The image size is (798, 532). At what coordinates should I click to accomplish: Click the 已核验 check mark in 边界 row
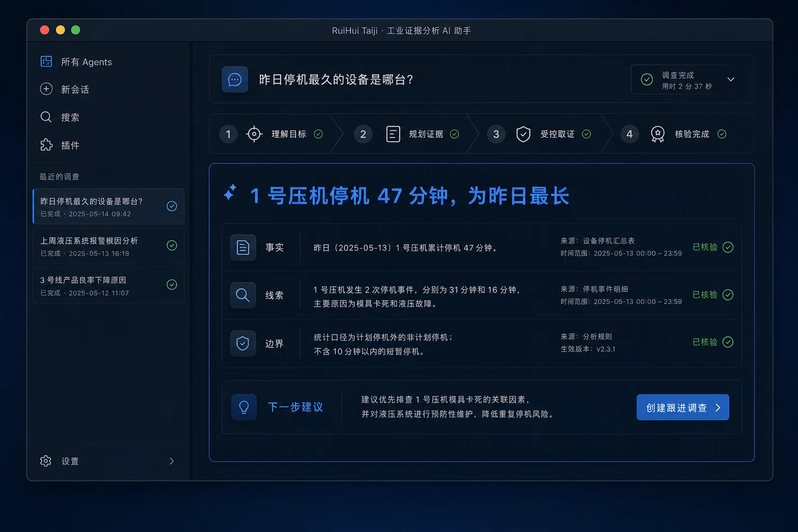[x=728, y=342]
